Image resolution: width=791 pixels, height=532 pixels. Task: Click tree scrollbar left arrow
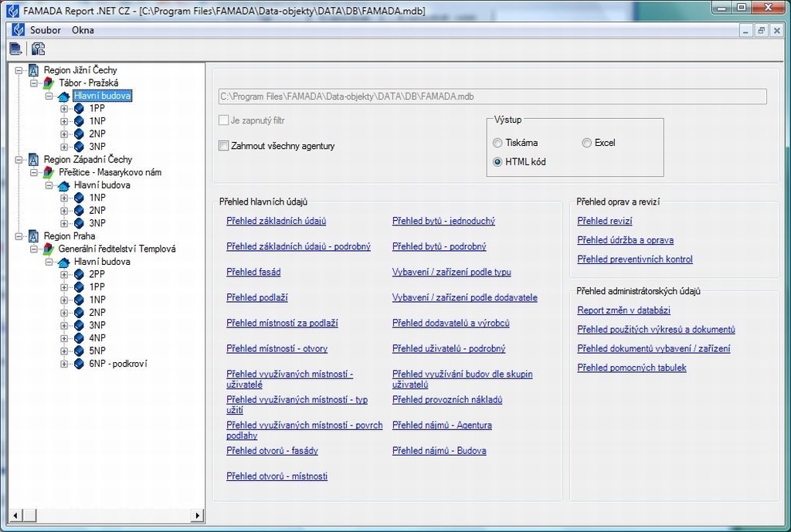[x=15, y=515]
